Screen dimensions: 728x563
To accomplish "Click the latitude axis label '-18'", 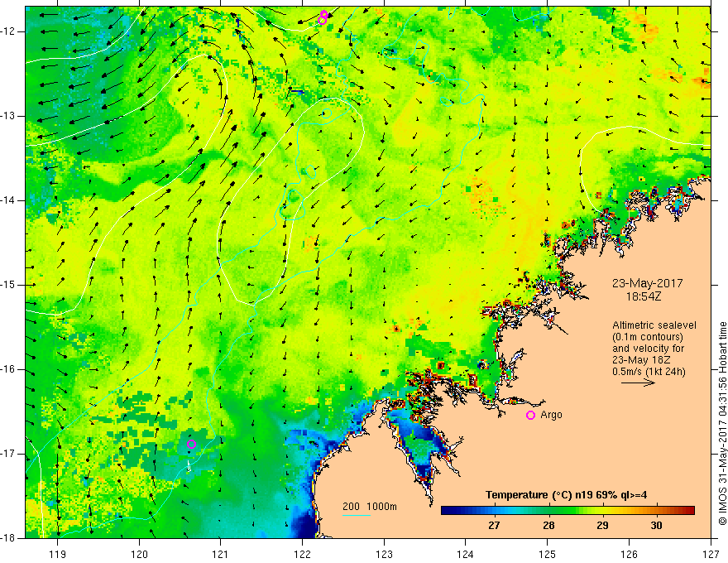I will point(9,538).
